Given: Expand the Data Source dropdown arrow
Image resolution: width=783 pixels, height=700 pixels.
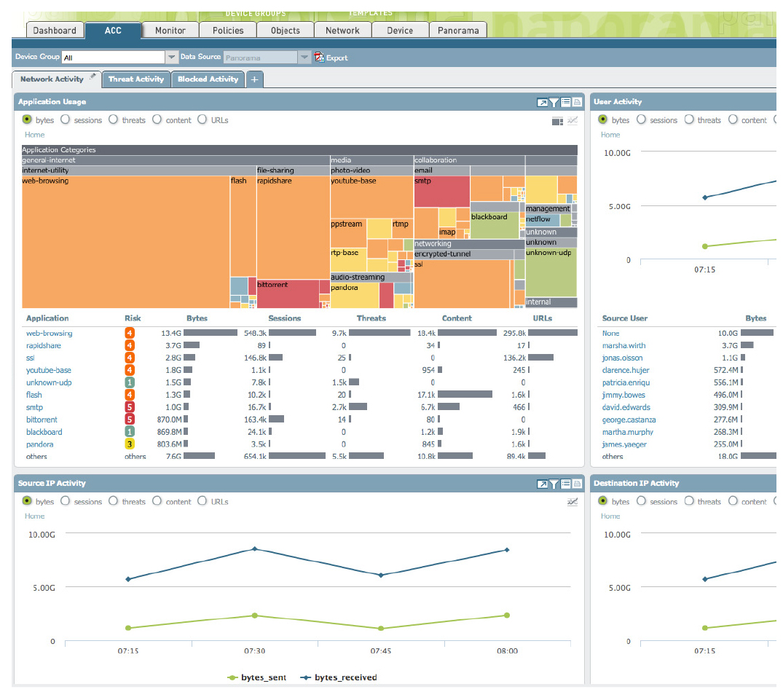Looking at the screenshot, I should (304, 57).
